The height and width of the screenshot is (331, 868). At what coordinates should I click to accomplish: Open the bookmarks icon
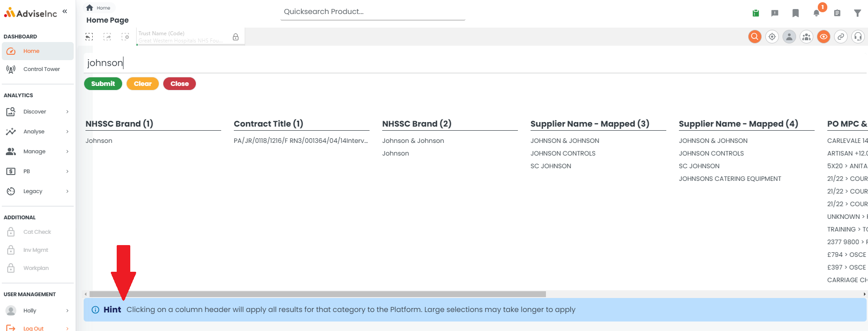point(796,13)
